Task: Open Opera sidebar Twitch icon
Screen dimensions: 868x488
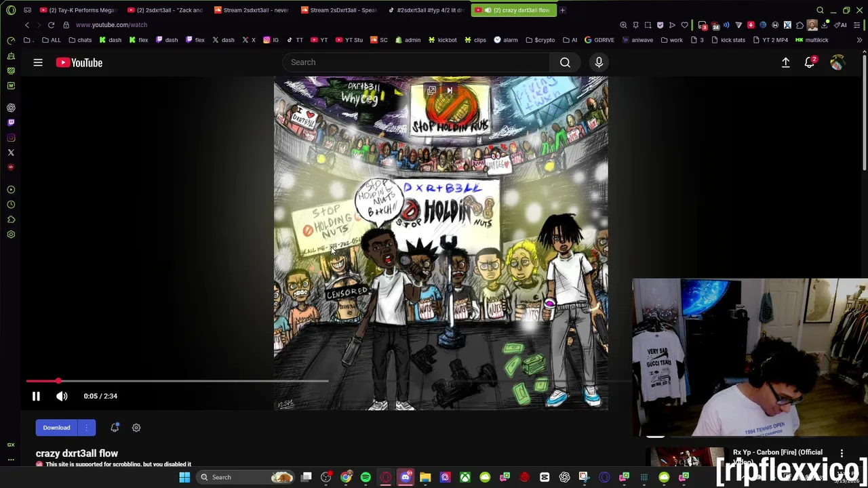Action: [11, 123]
